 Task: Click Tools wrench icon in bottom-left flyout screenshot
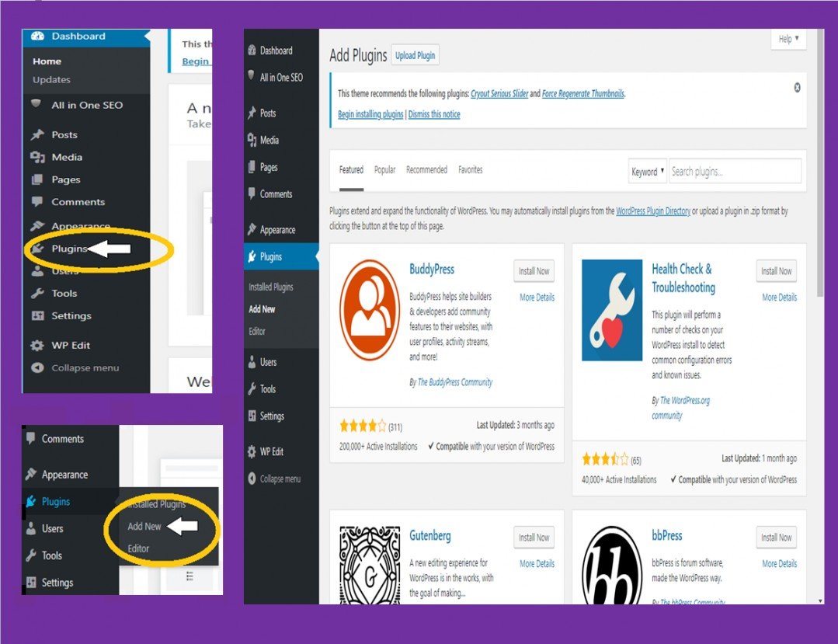pyautogui.click(x=31, y=555)
